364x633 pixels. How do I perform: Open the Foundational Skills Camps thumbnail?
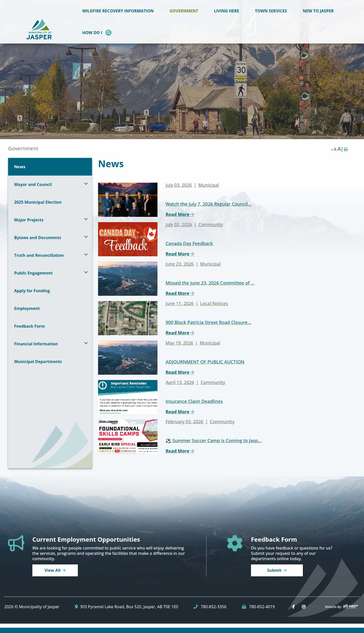[128, 436]
